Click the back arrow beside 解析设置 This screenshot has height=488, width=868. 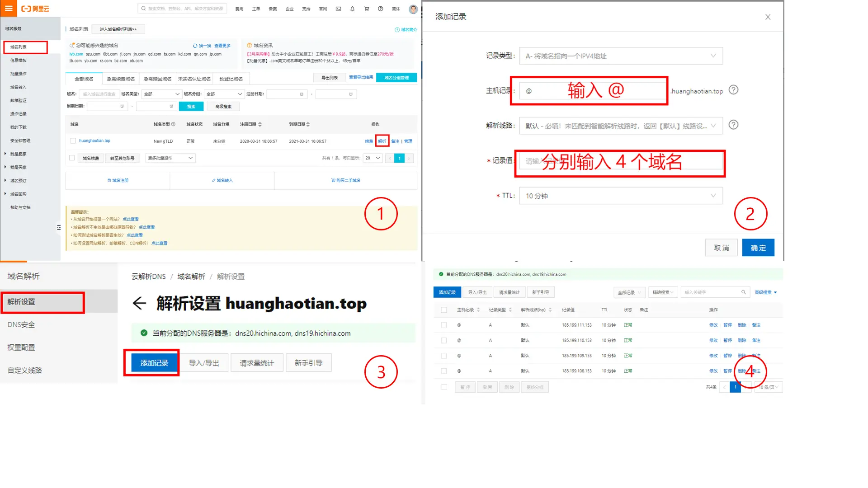(139, 303)
